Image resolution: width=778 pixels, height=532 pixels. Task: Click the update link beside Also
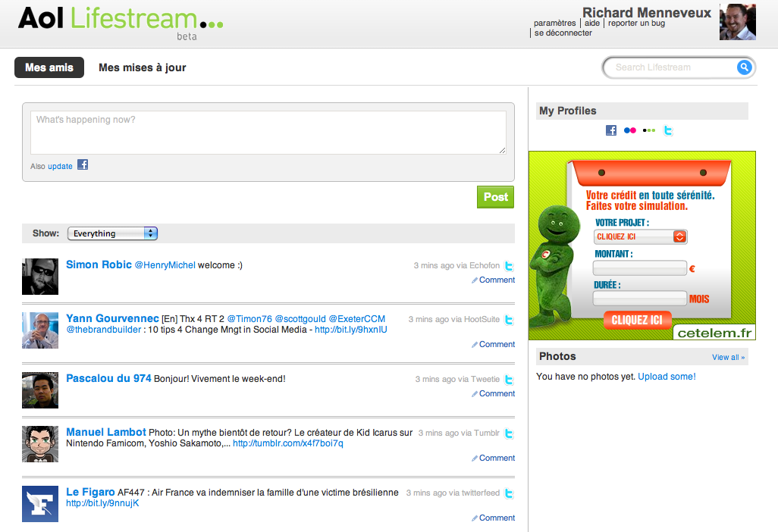60,166
